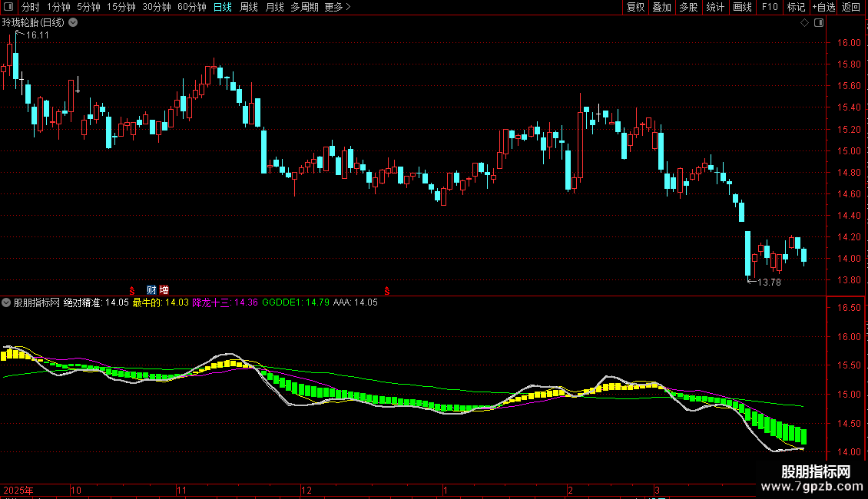The width and height of the screenshot is (868, 499).
Task: Open the 复权 adjustment option
Action: pos(635,7)
